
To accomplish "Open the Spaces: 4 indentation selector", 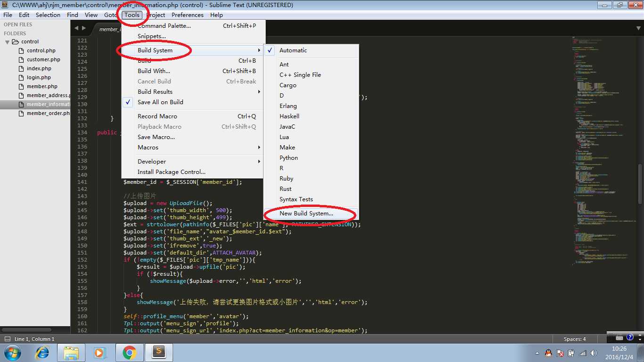I will pyautogui.click(x=575, y=339).
